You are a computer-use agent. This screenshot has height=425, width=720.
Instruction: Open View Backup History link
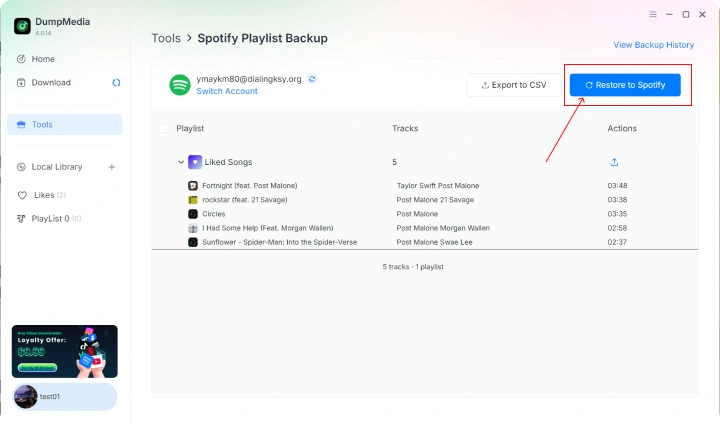tap(653, 45)
